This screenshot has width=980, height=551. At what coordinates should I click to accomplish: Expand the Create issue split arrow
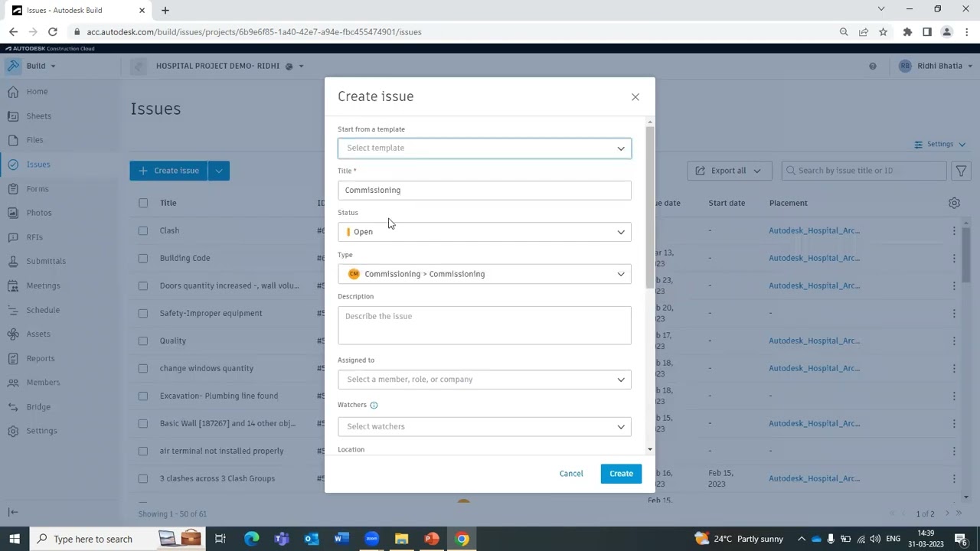click(x=219, y=171)
